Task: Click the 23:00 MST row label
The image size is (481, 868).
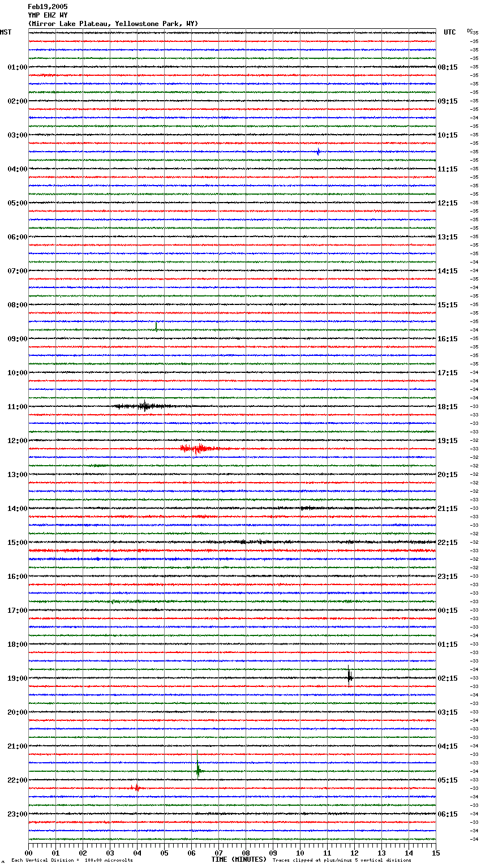Action: 18,814
